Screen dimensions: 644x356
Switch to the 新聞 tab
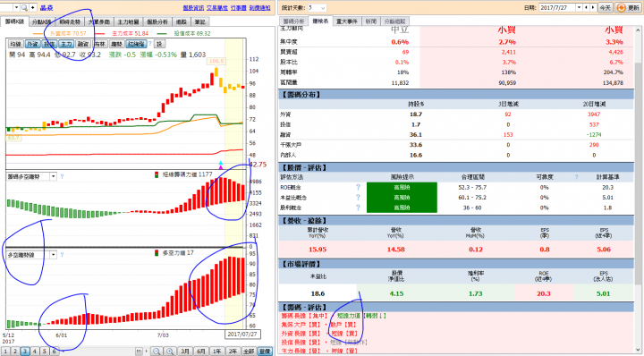click(371, 21)
